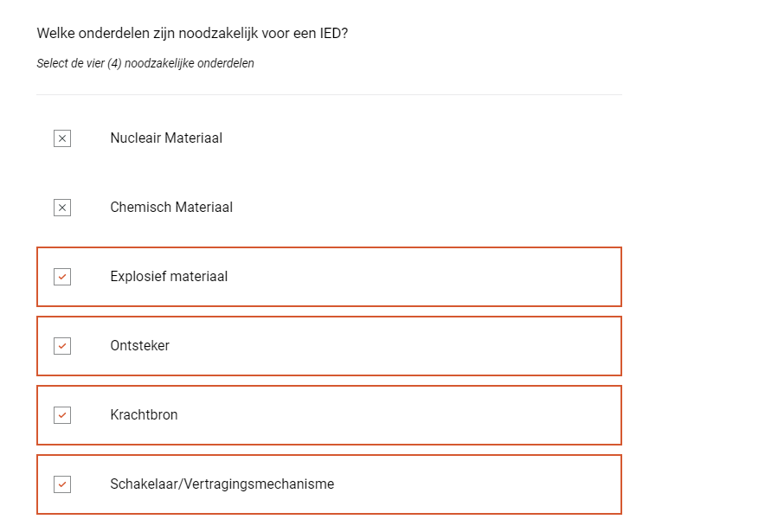Click the Nucleair Materiaal label text
This screenshot has width=765, height=532.
166,138
